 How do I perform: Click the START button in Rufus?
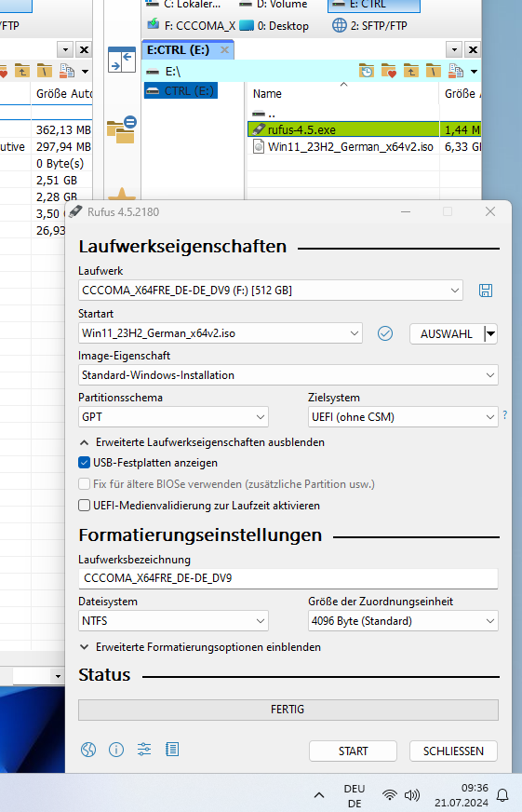pyautogui.click(x=353, y=751)
